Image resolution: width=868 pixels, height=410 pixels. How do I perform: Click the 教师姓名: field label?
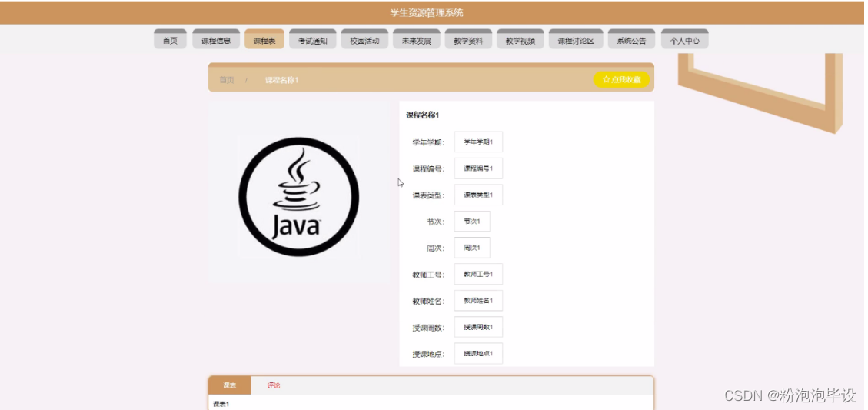pos(428,302)
